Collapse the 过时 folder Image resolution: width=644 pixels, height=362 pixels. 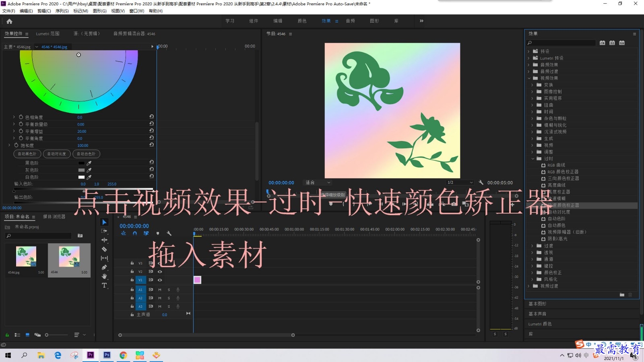[x=533, y=158]
